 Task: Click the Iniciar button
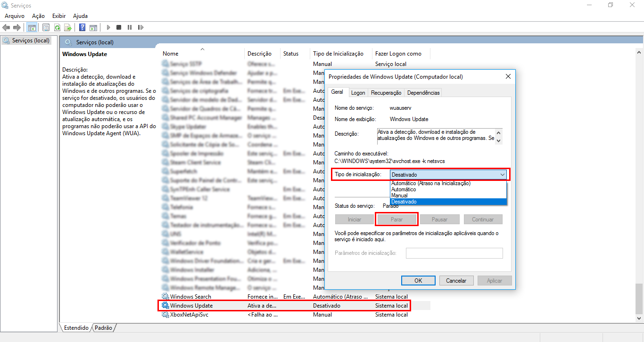tap(355, 220)
